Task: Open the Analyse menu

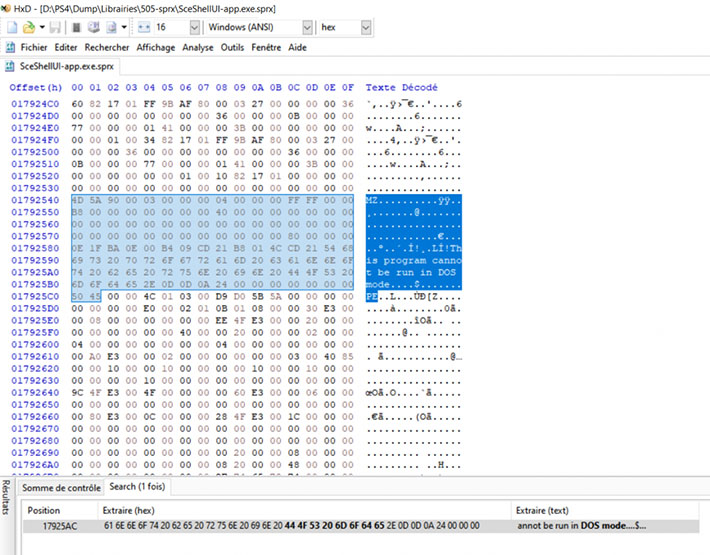Action: tap(198, 47)
